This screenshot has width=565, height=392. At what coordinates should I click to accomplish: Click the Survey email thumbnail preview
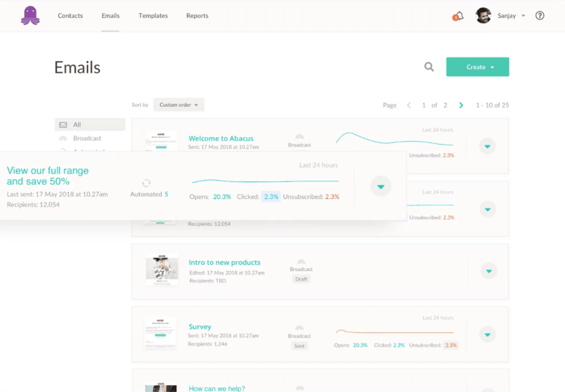[160, 334]
